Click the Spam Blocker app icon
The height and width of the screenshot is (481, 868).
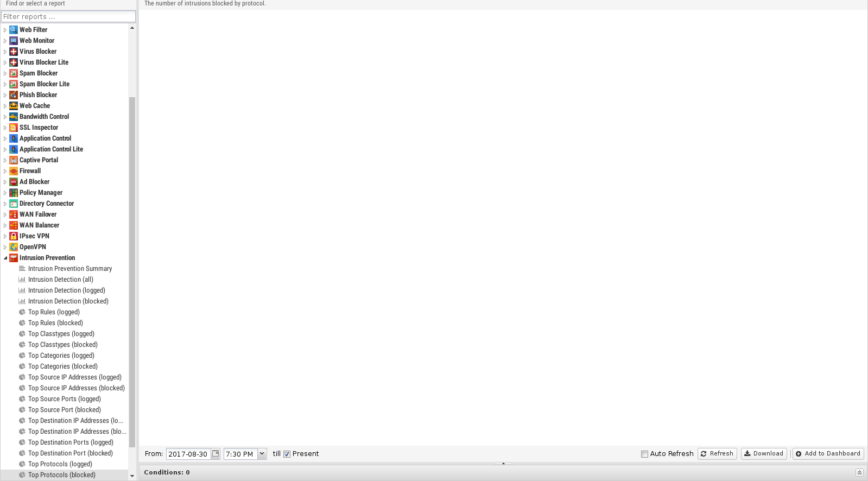click(x=14, y=73)
